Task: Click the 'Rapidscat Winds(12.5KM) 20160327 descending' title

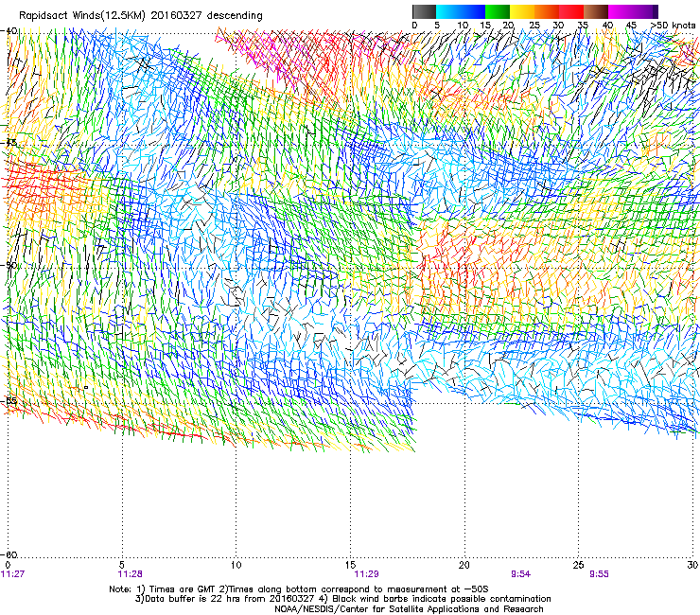Action: [141, 16]
